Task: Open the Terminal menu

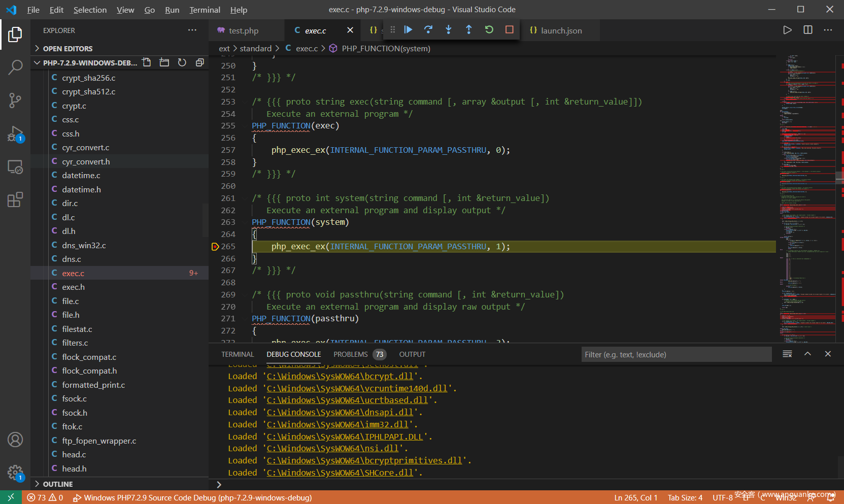Action: [x=205, y=10]
